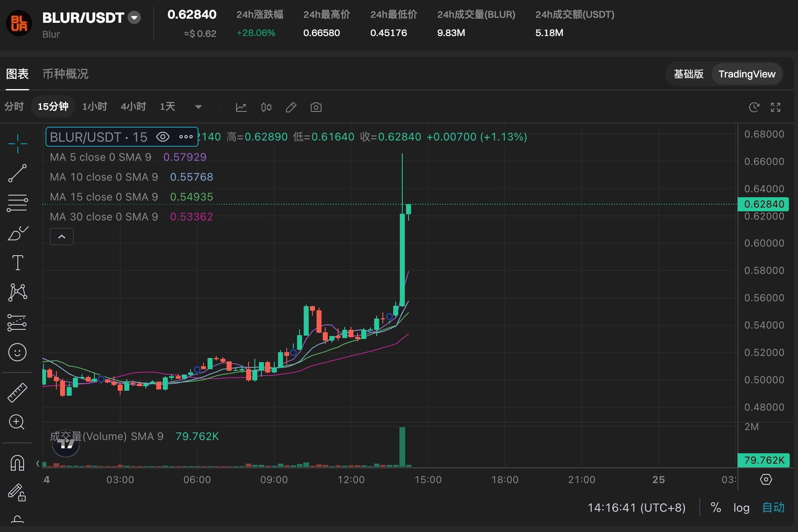Switch to the 图表 tab

[17, 74]
